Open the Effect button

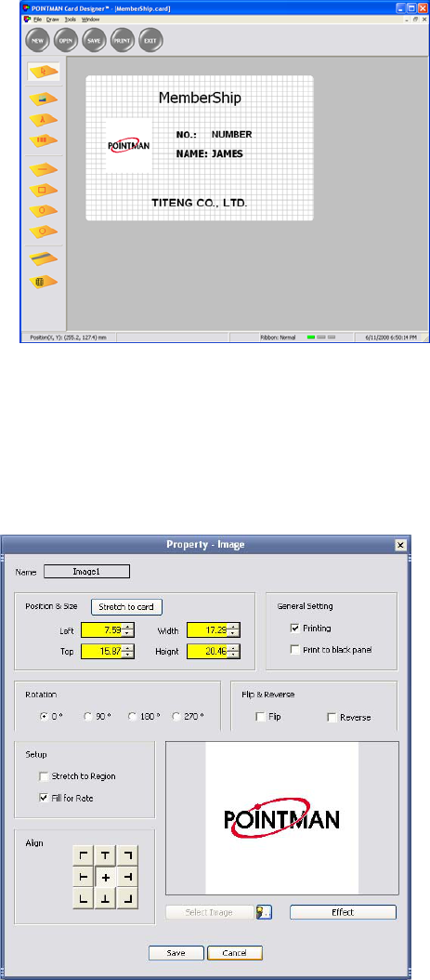pyautogui.click(x=343, y=912)
